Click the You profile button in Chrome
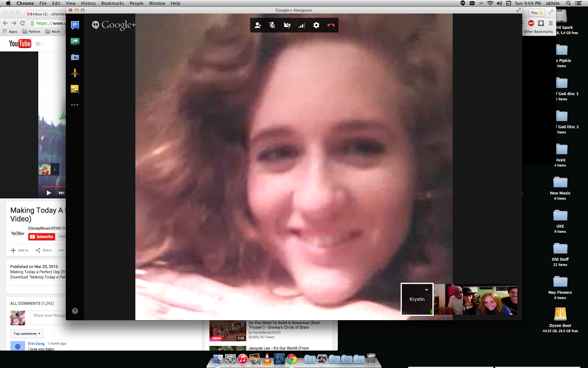Image resolution: width=588 pixels, height=368 pixels. (x=537, y=13)
